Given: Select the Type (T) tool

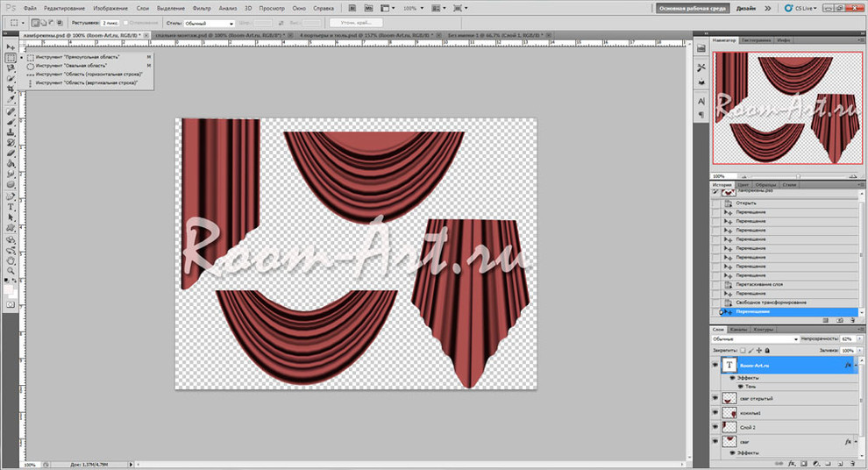Looking at the screenshot, I should [11, 207].
